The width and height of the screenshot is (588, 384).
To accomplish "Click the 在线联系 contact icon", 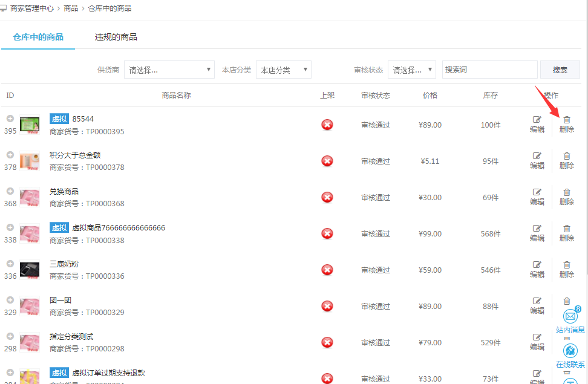I will pos(570,352).
